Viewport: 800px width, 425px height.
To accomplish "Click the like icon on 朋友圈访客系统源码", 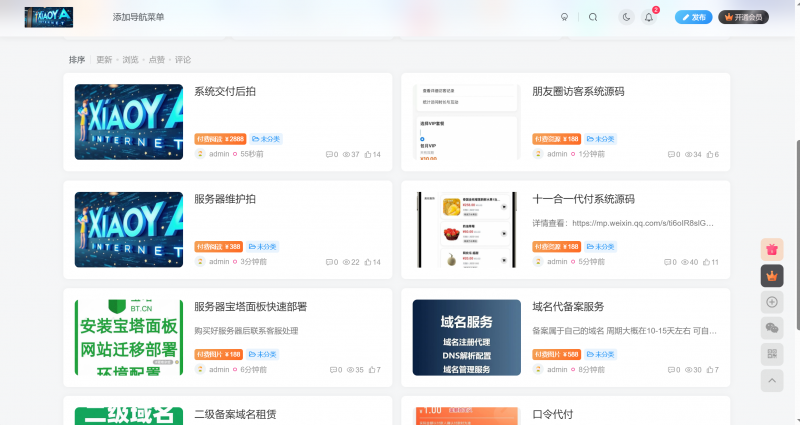I will click(710, 154).
